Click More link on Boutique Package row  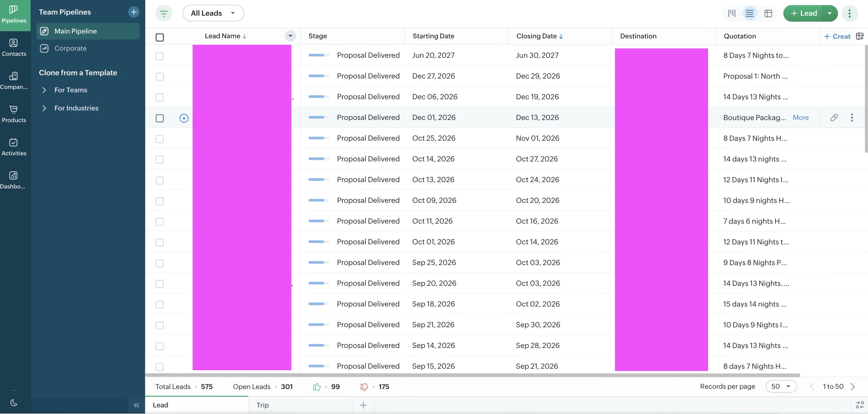[801, 117]
